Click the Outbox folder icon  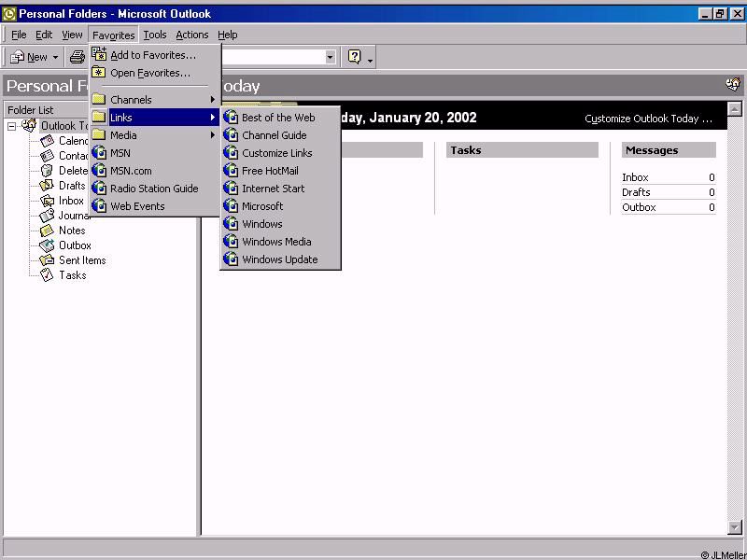pyautogui.click(x=47, y=245)
